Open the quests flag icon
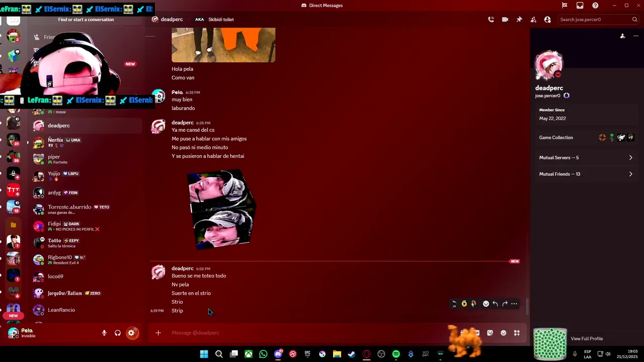 (565, 6)
